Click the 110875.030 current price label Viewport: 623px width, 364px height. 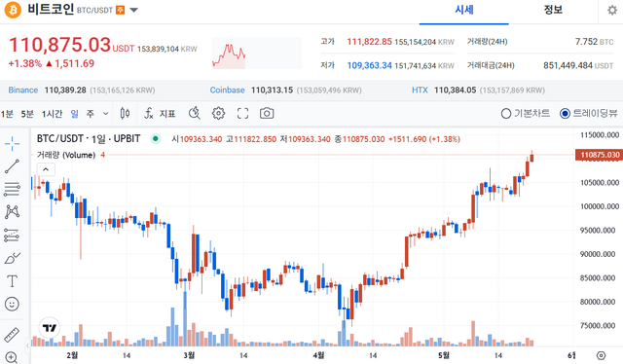tap(600, 155)
